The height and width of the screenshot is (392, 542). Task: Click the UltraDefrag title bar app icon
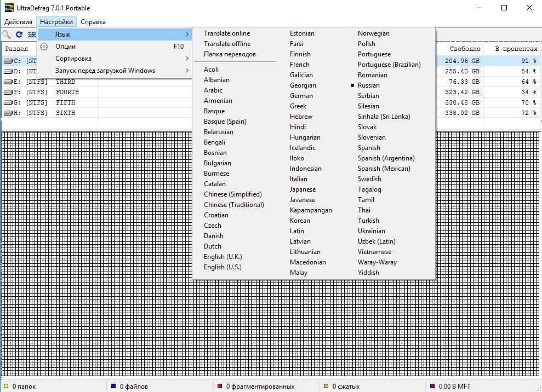click(x=9, y=8)
